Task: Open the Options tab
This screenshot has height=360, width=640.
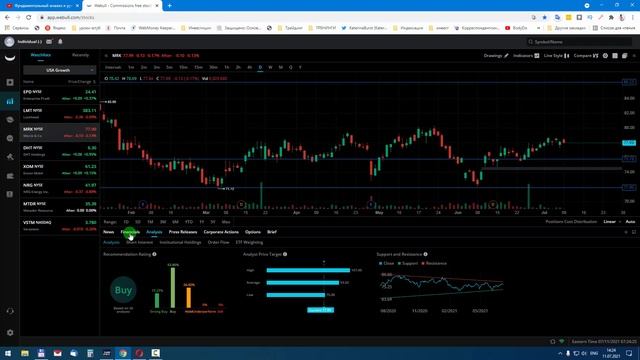Action: (x=253, y=232)
